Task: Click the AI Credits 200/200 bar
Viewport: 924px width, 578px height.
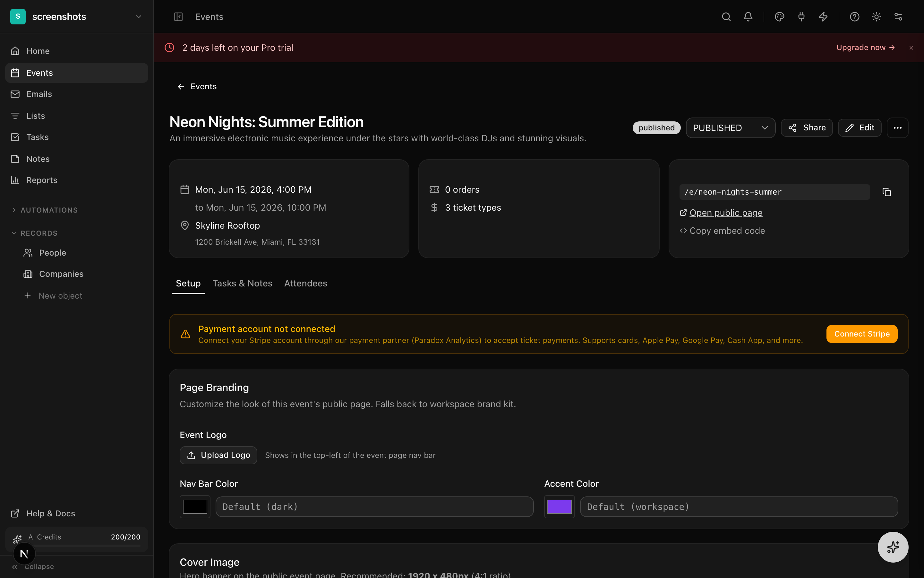Action: (x=76, y=539)
